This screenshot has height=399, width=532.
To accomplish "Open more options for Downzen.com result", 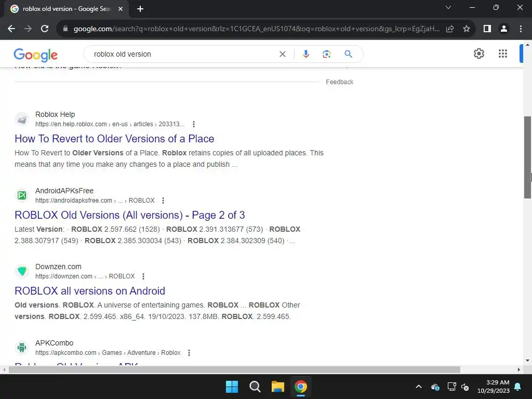I will pyautogui.click(x=143, y=276).
